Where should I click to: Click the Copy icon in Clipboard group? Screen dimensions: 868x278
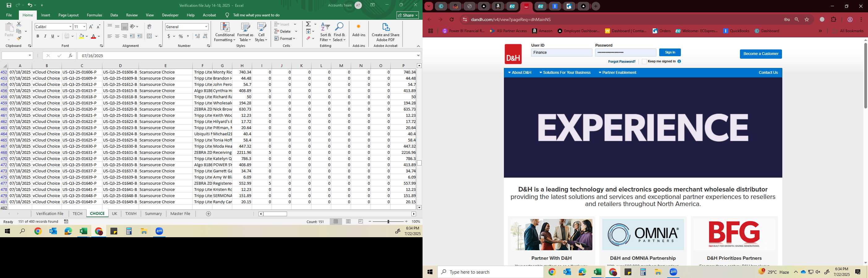pos(19,31)
